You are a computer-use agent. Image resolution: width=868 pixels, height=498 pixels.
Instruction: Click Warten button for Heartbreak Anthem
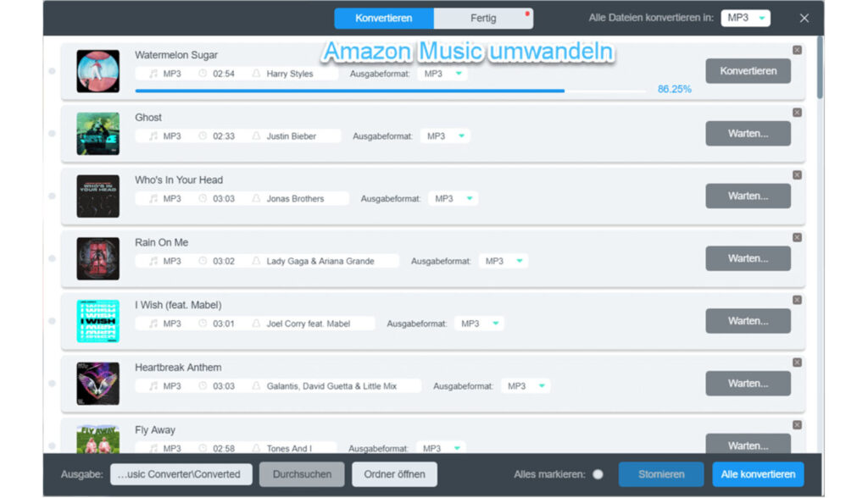coord(748,384)
